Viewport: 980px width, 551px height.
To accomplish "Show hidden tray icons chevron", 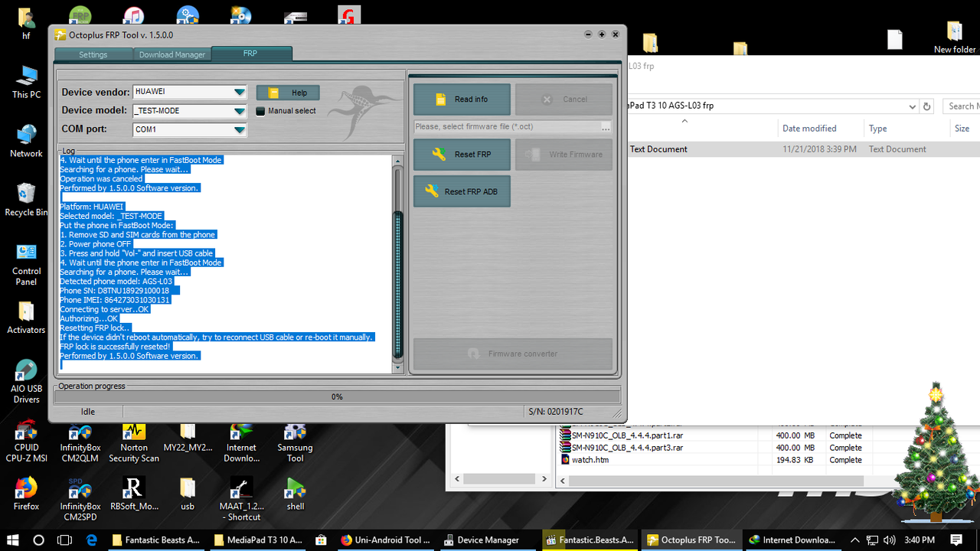I will coord(854,540).
